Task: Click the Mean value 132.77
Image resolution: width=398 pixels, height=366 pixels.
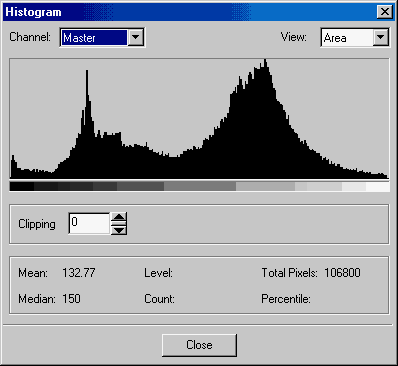Action: point(79,273)
